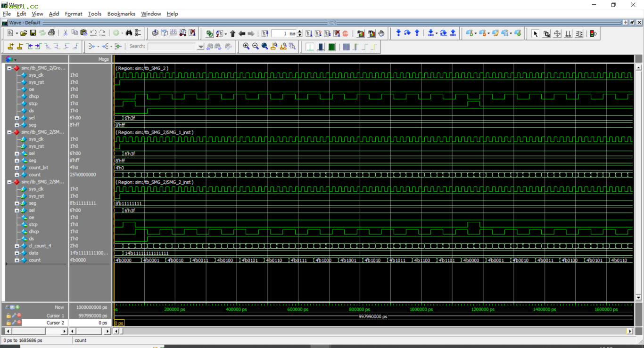The image size is (644, 348).
Task: Open the Search field dropdown arrow
Action: coord(201,47)
